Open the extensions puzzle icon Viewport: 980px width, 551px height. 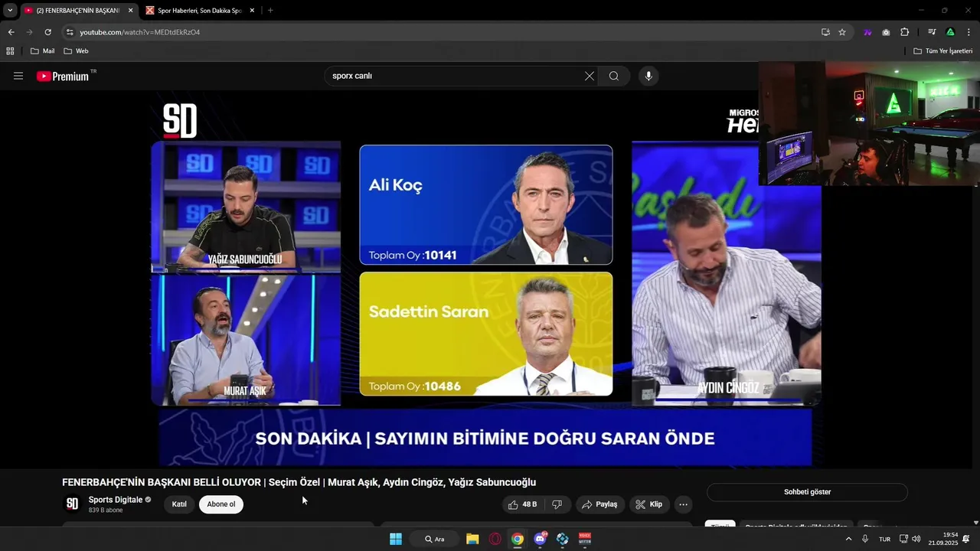coord(905,32)
